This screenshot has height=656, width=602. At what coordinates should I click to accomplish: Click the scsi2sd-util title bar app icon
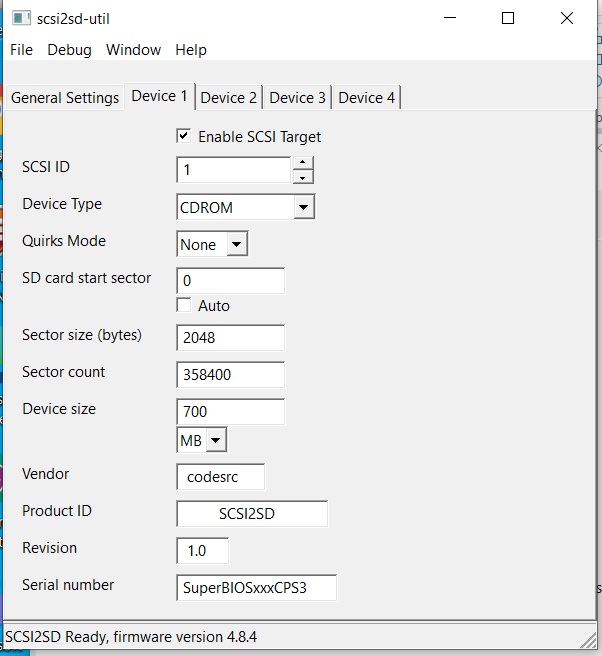point(21,19)
